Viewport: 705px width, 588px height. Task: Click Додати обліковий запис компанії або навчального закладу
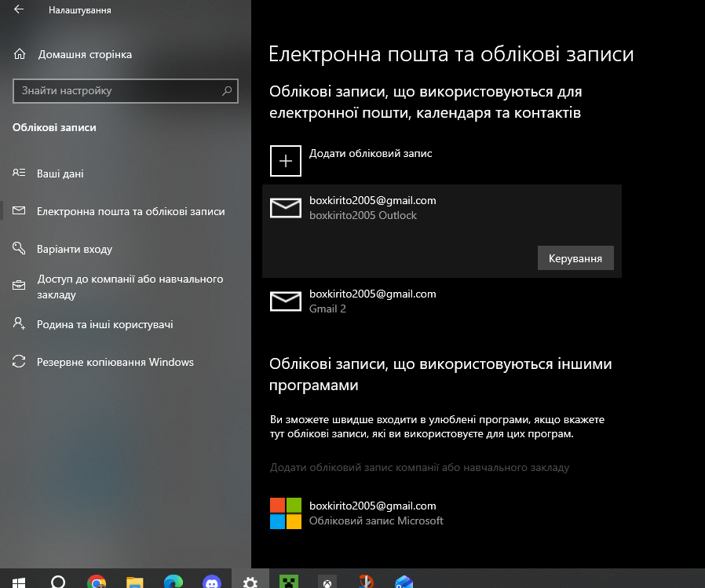coord(419,468)
